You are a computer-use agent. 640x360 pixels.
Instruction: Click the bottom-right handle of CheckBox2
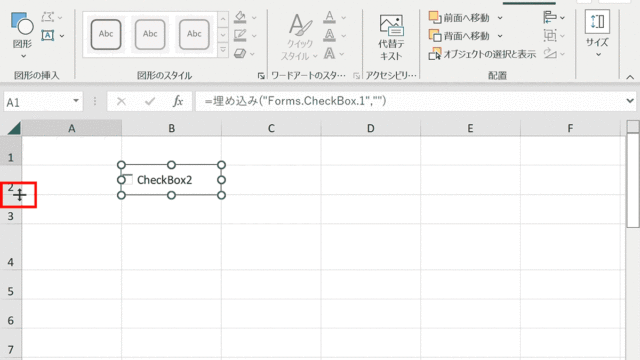[221, 195]
